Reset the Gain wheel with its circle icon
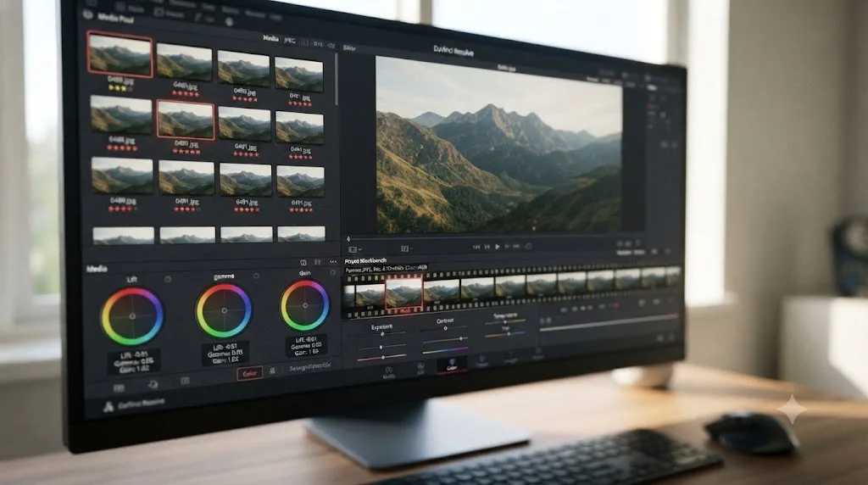 [332, 272]
